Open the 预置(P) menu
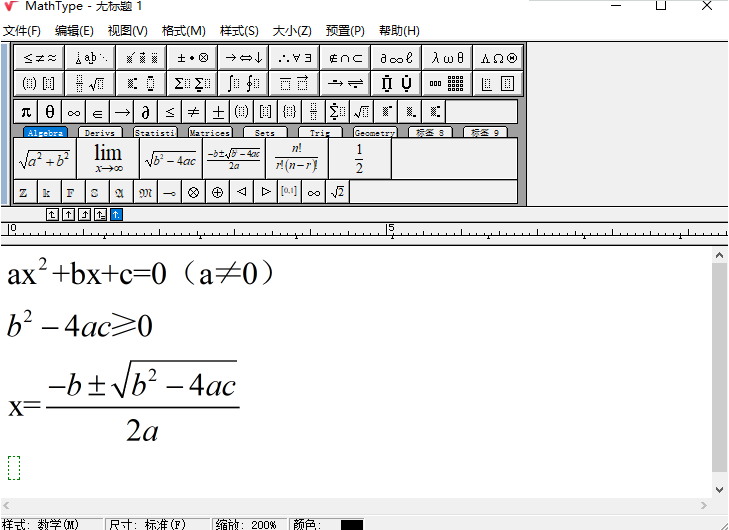729x530 pixels. 345,31
